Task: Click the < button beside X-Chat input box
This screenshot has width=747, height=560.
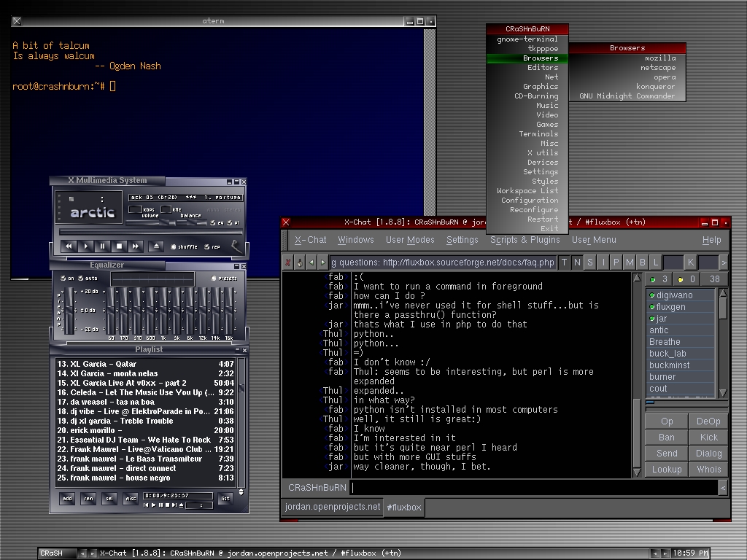Action: click(x=723, y=488)
